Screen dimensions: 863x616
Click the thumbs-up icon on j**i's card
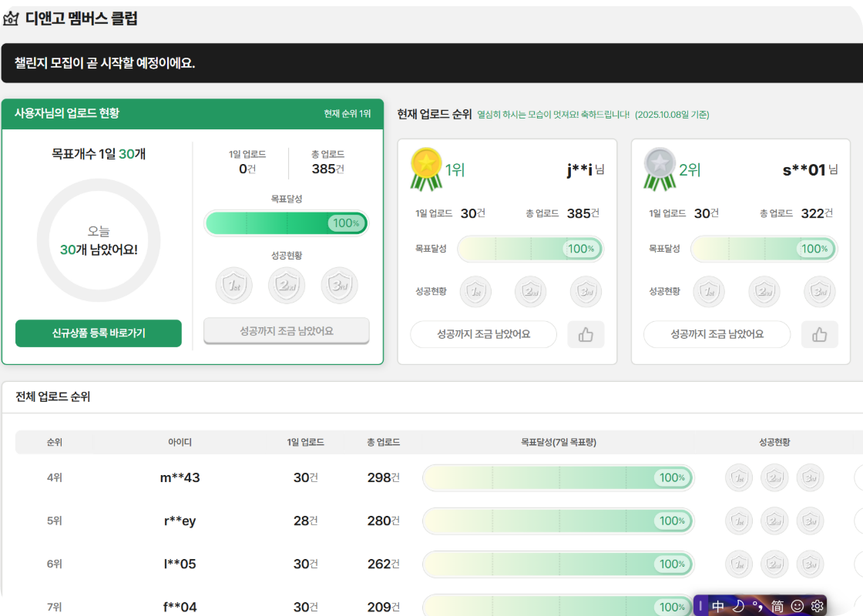point(586,335)
